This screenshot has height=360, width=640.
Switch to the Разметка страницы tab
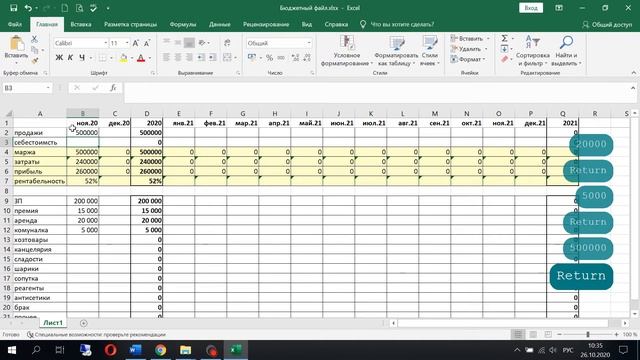[130, 24]
